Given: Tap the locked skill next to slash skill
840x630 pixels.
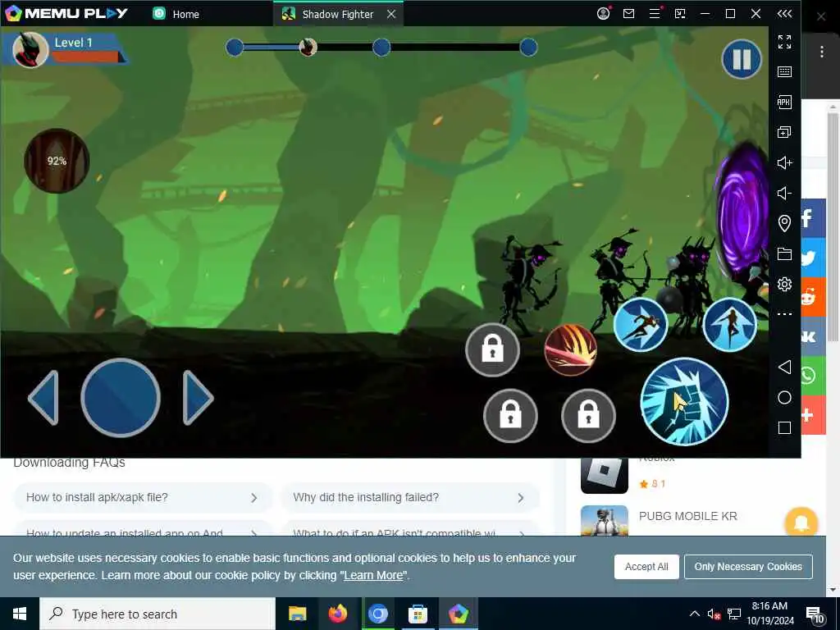Looking at the screenshot, I should [x=492, y=349].
